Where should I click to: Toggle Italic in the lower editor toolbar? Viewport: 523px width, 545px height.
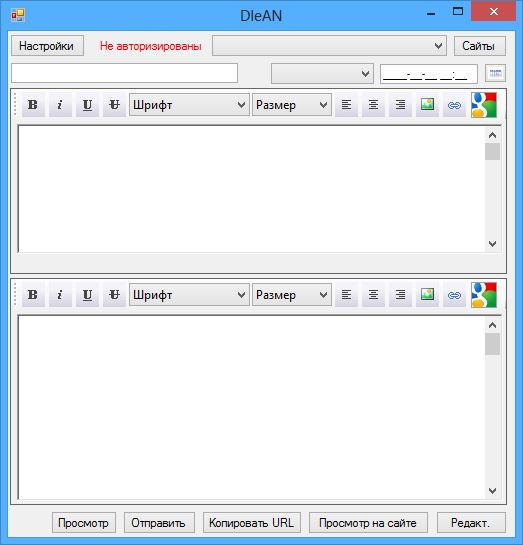[x=60, y=295]
